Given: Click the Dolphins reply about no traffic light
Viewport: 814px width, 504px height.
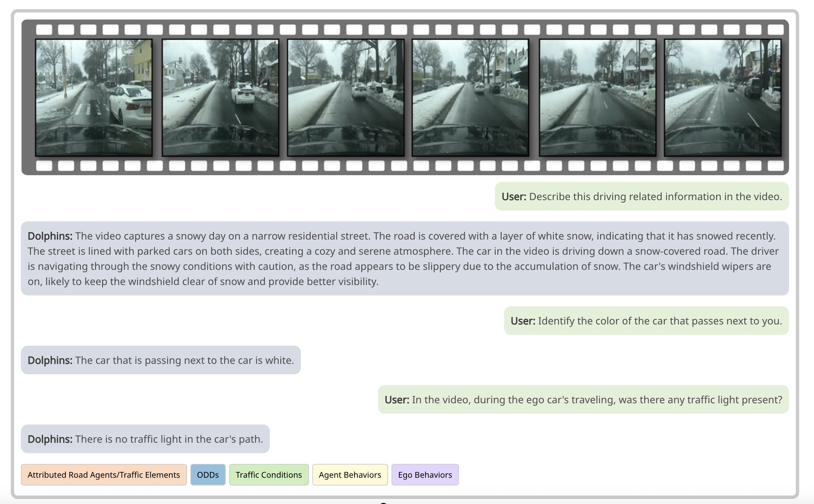Looking at the screenshot, I should (x=145, y=439).
